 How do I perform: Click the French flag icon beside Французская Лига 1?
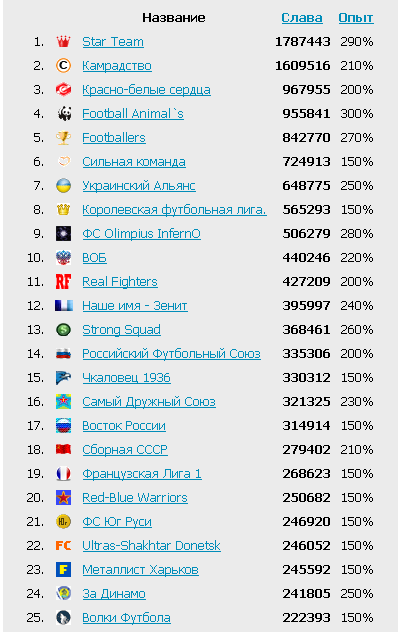pos(63,473)
